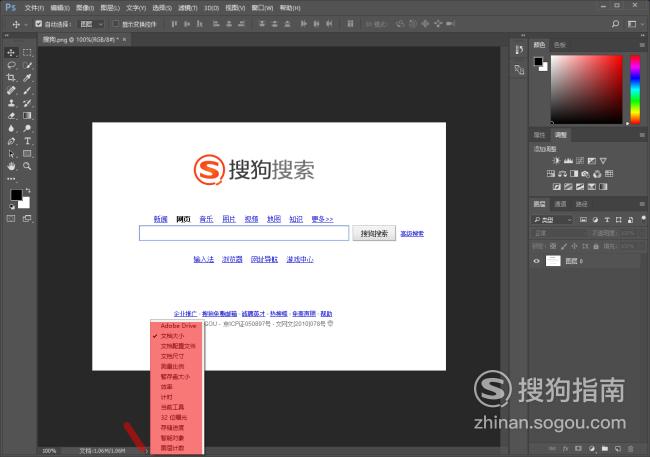Switch to the 色板 (Swatches) tab
This screenshot has height=457, width=650.
pos(560,45)
